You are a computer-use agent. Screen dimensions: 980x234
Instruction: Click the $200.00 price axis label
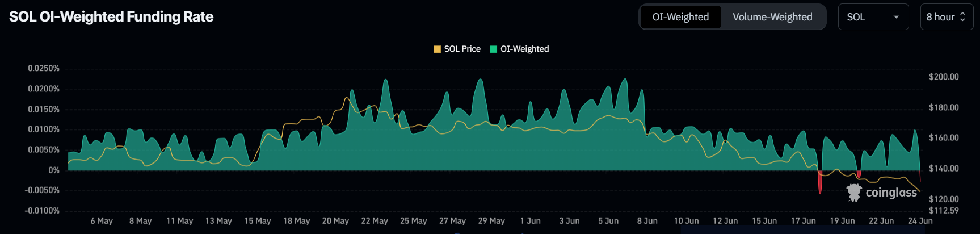[944, 77]
